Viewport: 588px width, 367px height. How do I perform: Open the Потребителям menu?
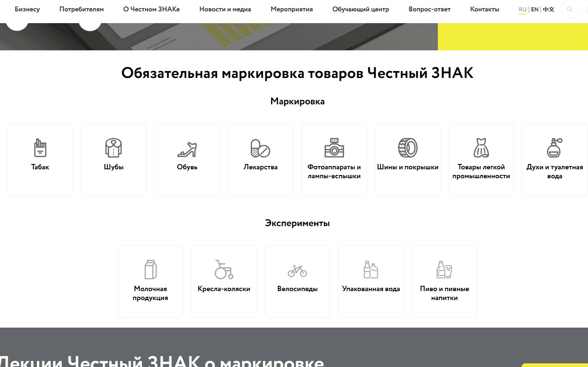[x=82, y=9]
